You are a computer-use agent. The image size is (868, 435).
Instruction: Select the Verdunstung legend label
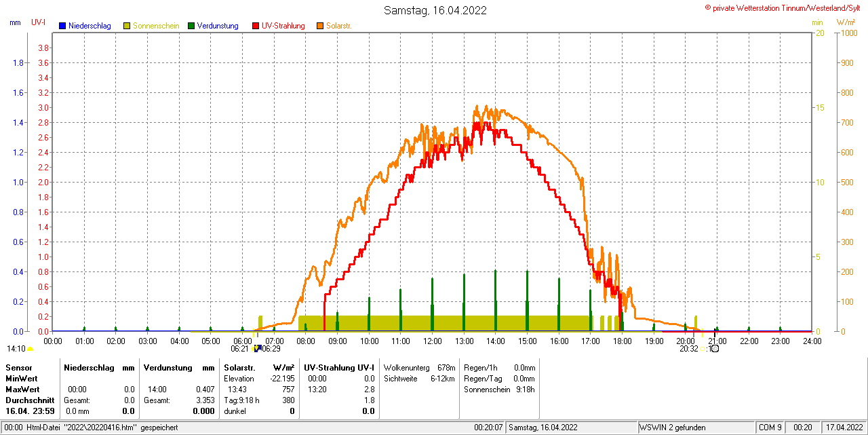click(x=218, y=26)
